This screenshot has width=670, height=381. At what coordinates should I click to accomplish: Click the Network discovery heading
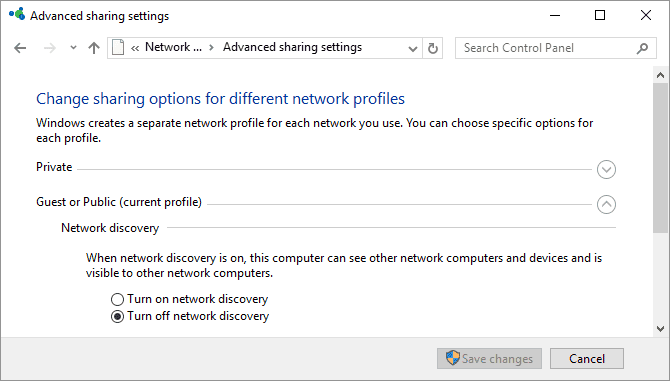(x=110, y=228)
